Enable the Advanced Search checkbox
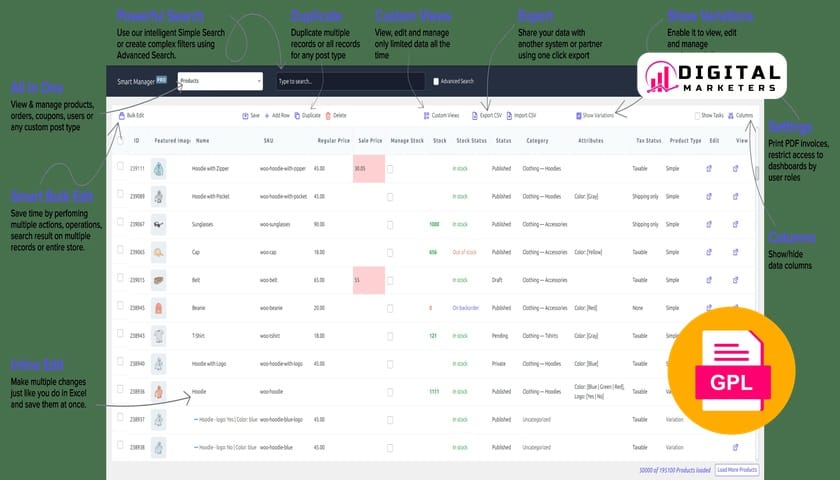Image resolution: width=840 pixels, height=480 pixels. pos(436,81)
